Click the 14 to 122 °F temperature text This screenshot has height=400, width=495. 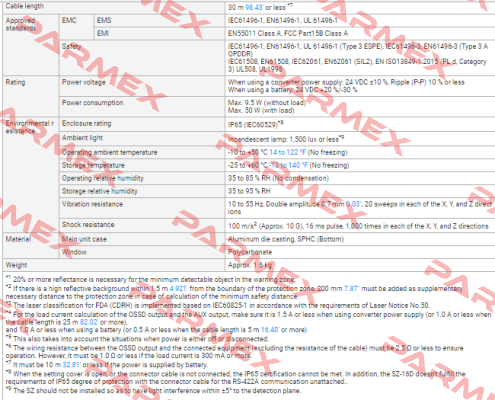tap(287, 152)
